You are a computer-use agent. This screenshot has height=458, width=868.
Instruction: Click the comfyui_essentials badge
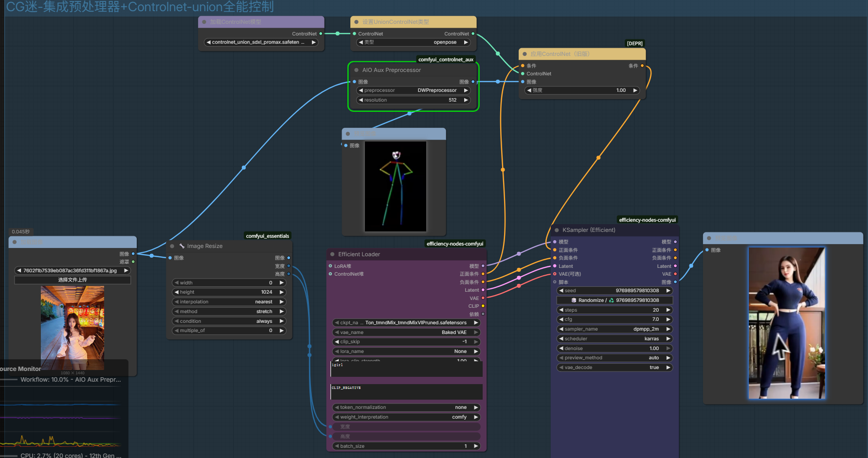pyautogui.click(x=268, y=236)
